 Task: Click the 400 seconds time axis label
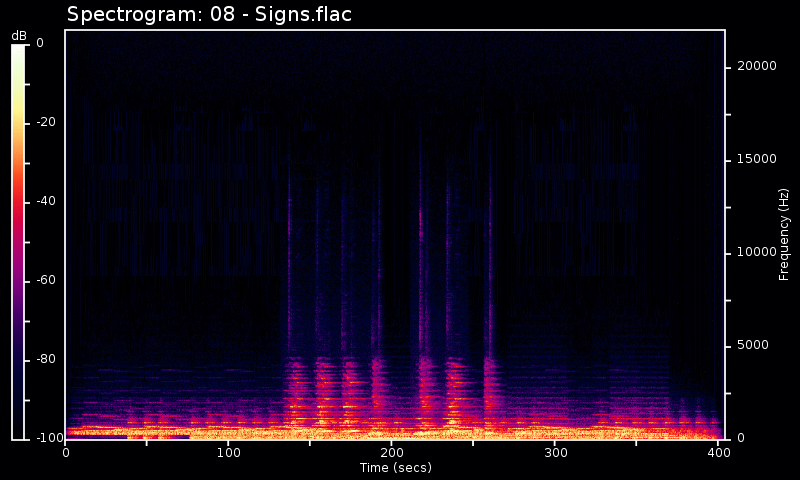point(718,453)
